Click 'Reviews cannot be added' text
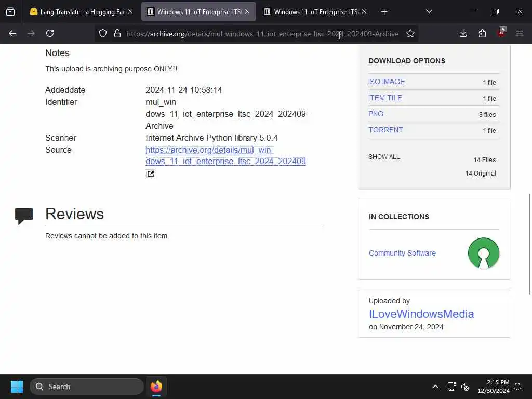 point(107,236)
